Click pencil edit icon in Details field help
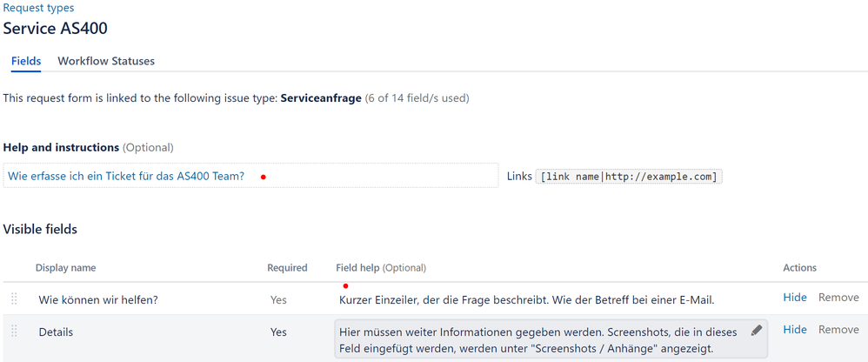 757,331
